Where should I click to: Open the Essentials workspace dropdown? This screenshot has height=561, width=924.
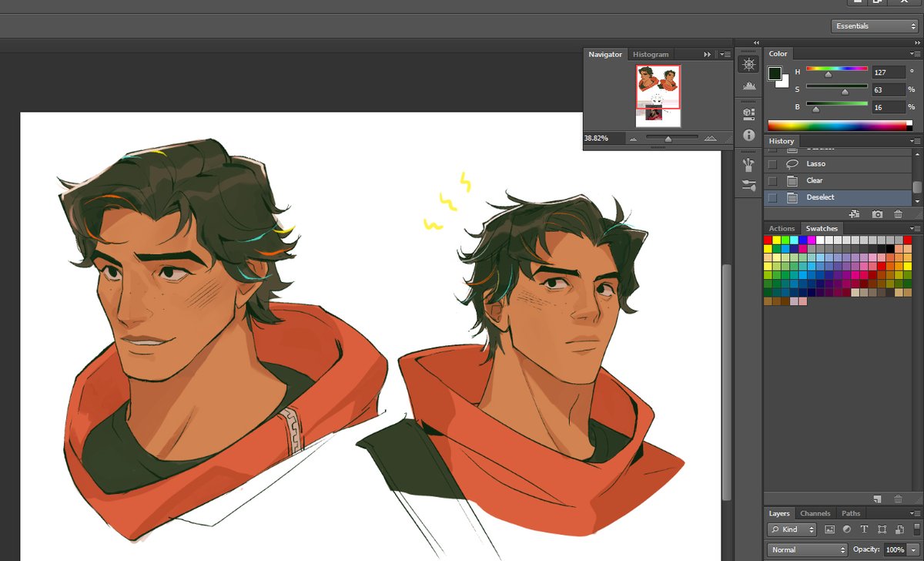point(874,26)
